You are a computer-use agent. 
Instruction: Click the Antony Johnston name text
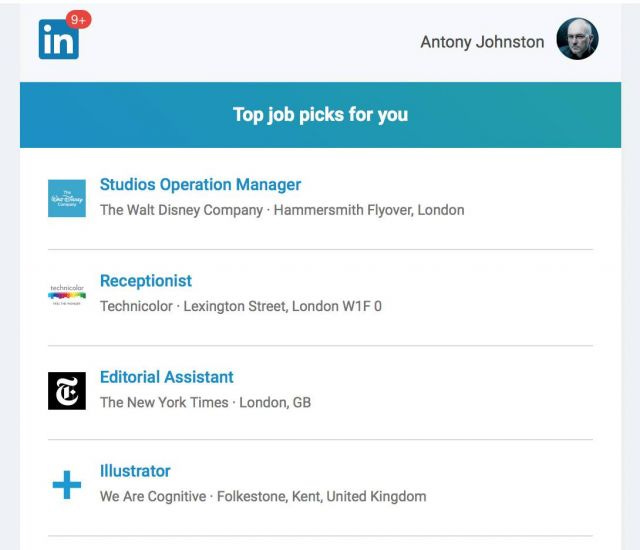click(x=482, y=42)
